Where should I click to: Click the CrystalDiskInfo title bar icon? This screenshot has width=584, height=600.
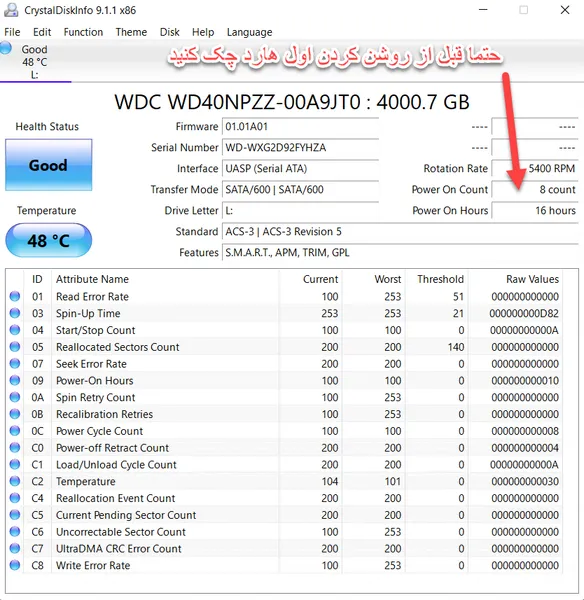(11, 10)
